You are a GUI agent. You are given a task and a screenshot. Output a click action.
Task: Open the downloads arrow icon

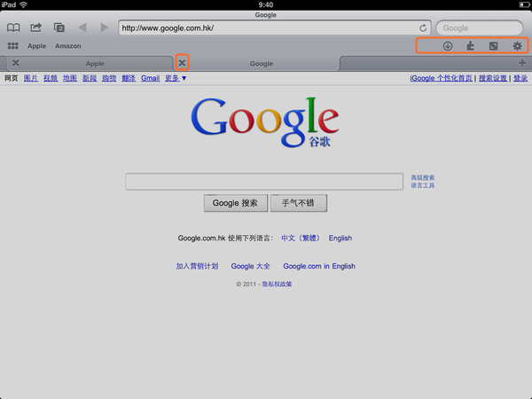(x=448, y=46)
